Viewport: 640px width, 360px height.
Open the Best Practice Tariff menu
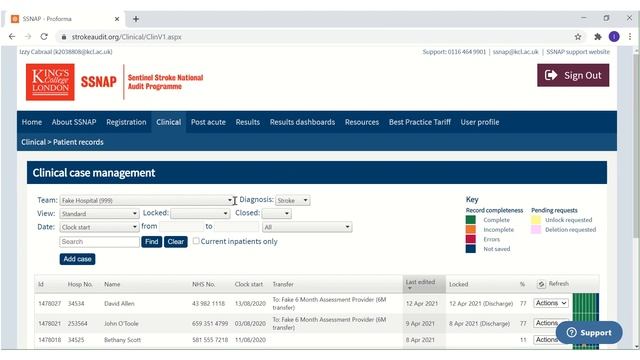coord(420,122)
